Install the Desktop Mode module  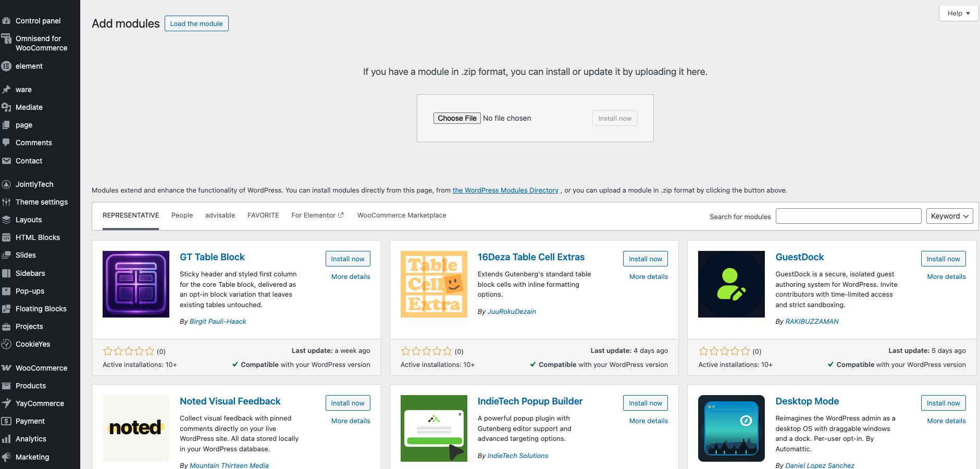(943, 403)
